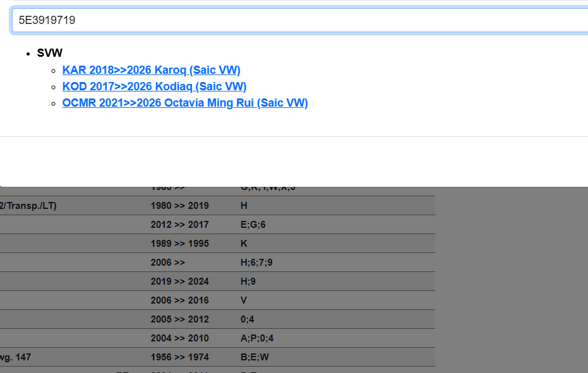
Task: Click the 2012 >> 2017 year cell
Action: point(179,225)
